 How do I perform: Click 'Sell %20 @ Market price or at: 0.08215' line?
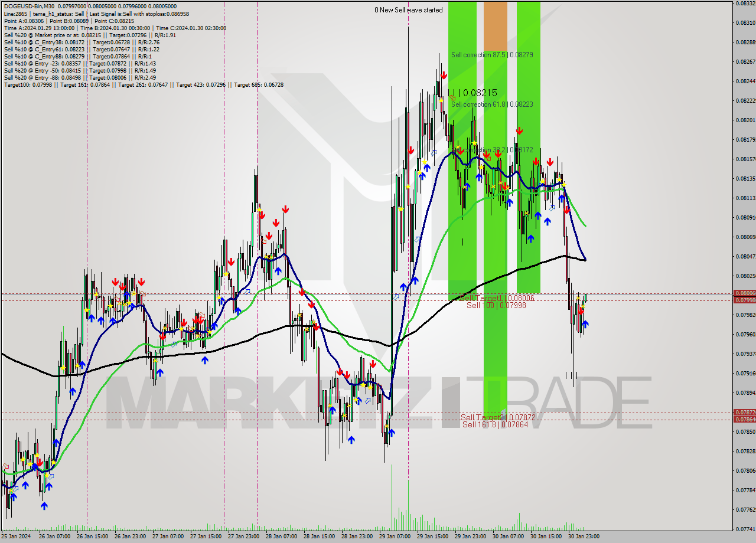(x=90, y=35)
